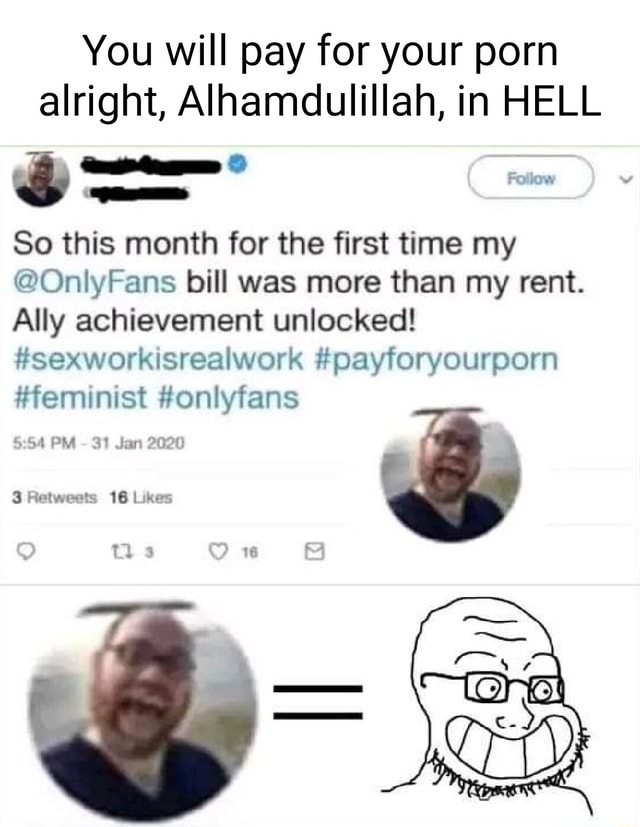640x827 pixels.
Task: Click the blue verified badge icon
Action: (237, 164)
